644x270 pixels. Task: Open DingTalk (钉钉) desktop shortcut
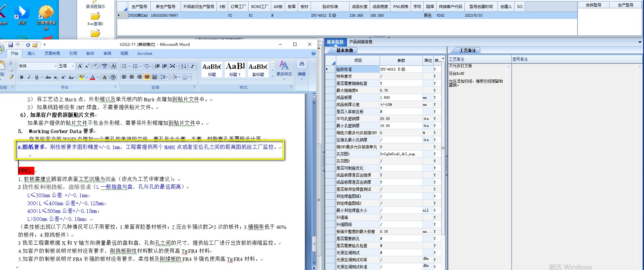coord(22,15)
